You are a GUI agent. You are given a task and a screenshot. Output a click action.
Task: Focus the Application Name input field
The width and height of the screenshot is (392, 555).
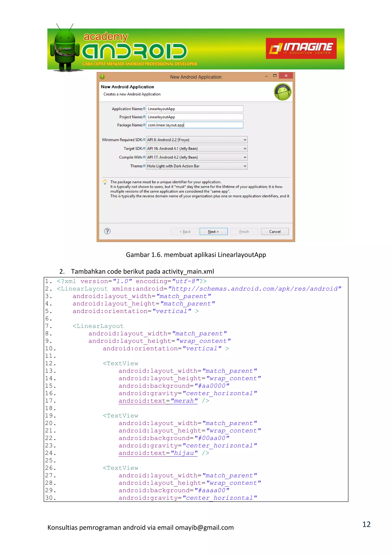click(x=194, y=109)
